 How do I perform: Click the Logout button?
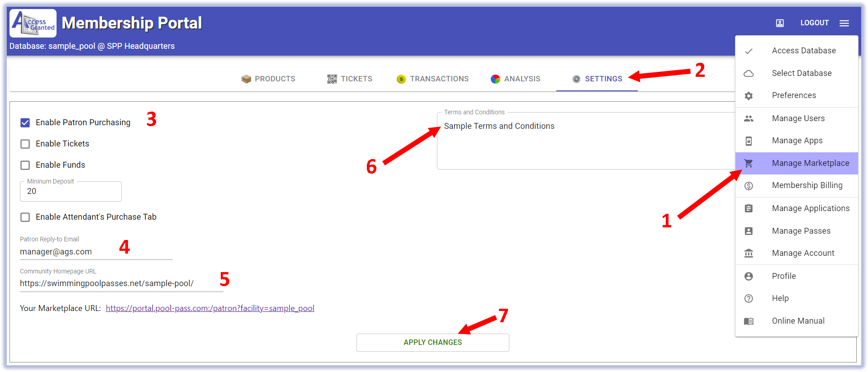815,23
